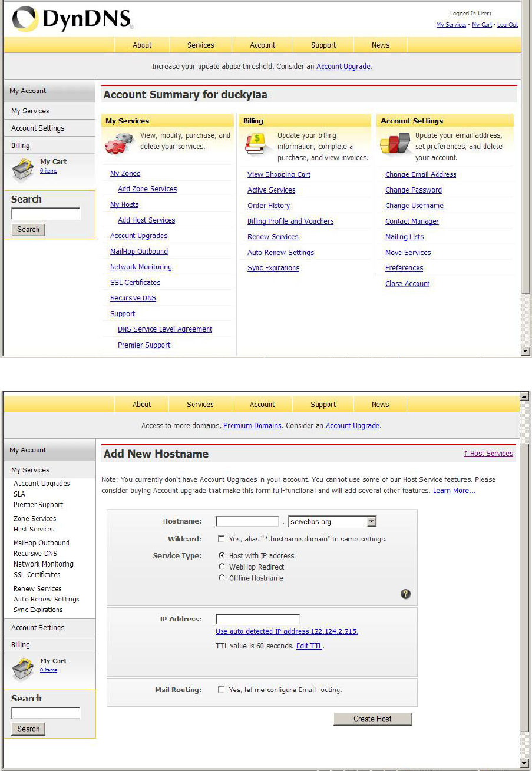Click scroll-down arrow of Account Summary page scrollbar
Viewport: 532px width, 771px height.
click(526, 351)
